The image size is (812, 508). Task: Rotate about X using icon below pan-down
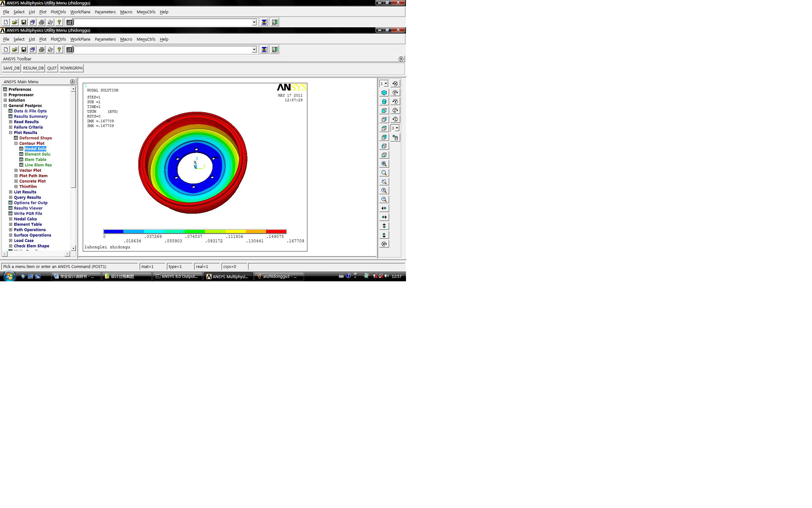[x=384, y=244]
